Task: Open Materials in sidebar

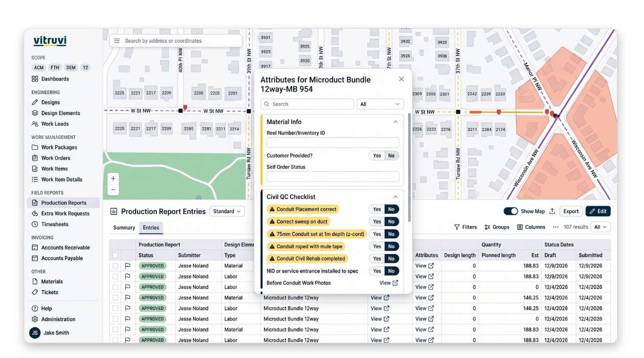Action: pos(47,282)
